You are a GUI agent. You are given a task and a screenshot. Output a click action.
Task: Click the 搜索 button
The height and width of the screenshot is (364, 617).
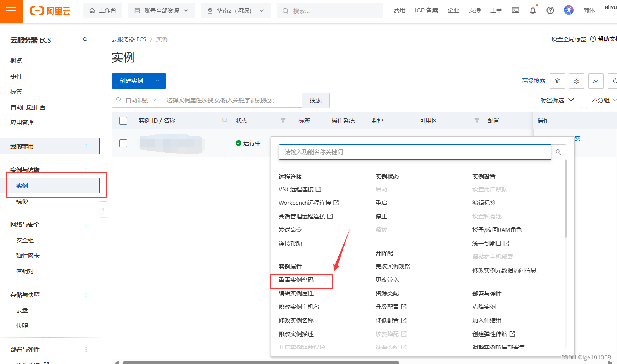tap(316, 100)
